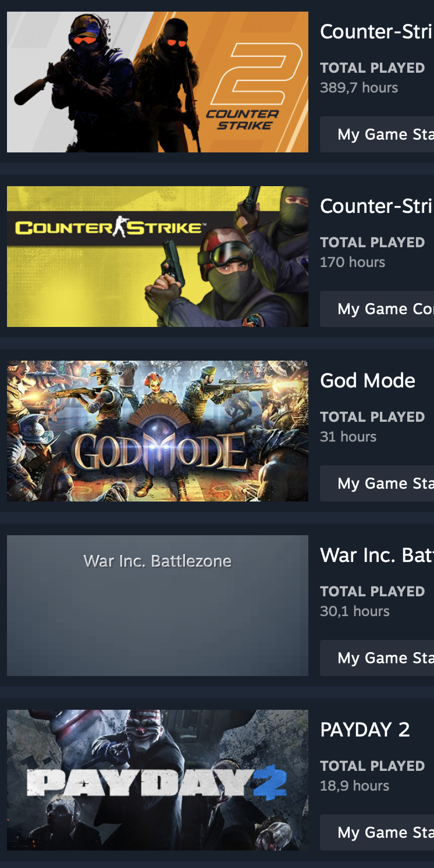Image resolution: width=434 pixels, height=868 pixels.
Task: Open the PAYDAY 2 game banner
Action: [158, 780]
